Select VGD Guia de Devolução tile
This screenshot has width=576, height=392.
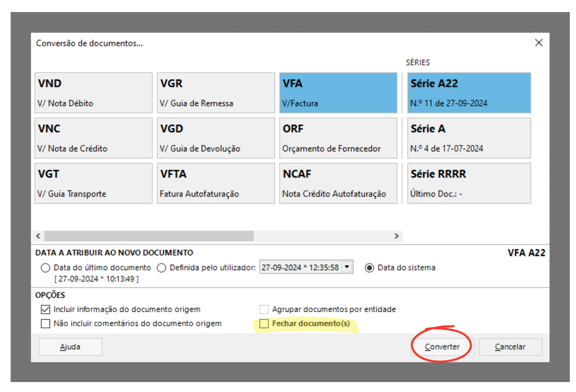[x=216, y=138]
